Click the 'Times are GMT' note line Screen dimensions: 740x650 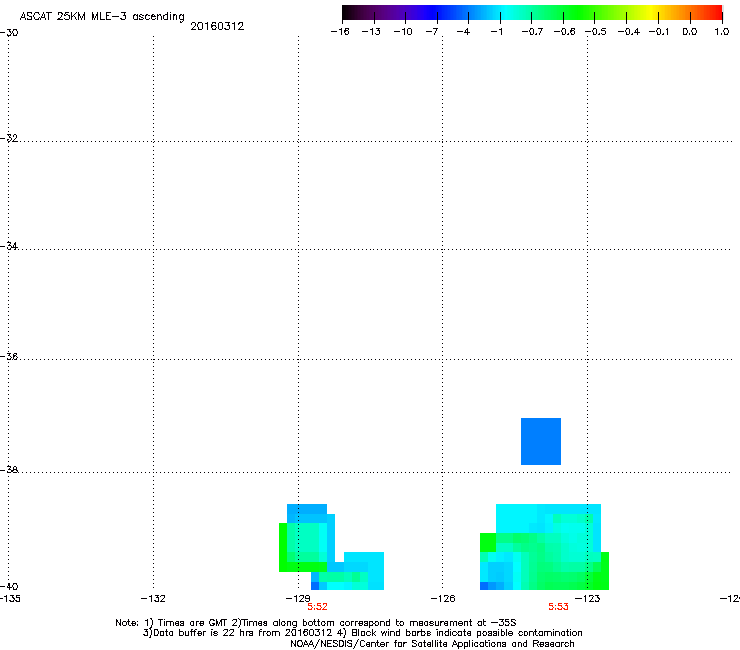pyautogui.click(x=316, y=623)
